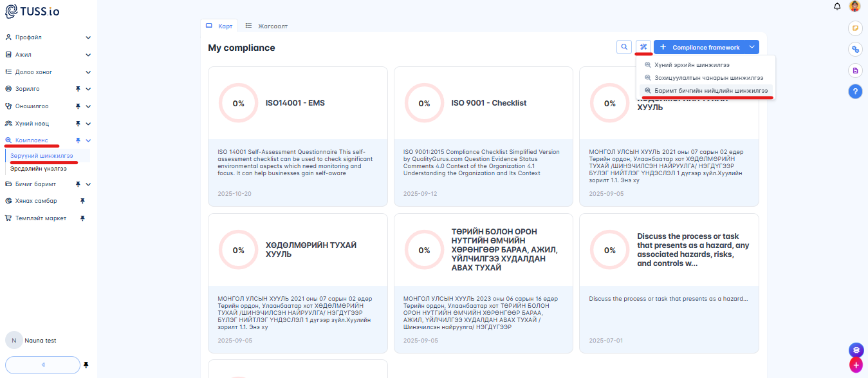Expand the Долоо хоног menu chevron
This screenshot has width=868, height=378.
(88, 72)
